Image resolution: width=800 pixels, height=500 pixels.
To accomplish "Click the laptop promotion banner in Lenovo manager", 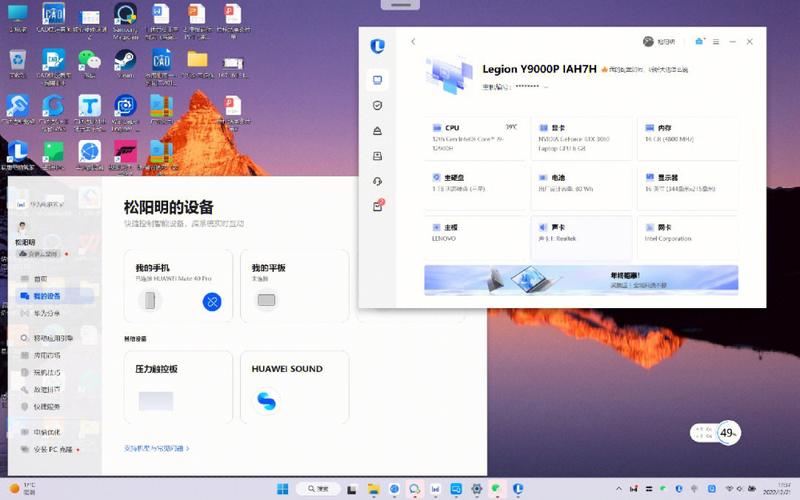I will [x=581, y=280].
